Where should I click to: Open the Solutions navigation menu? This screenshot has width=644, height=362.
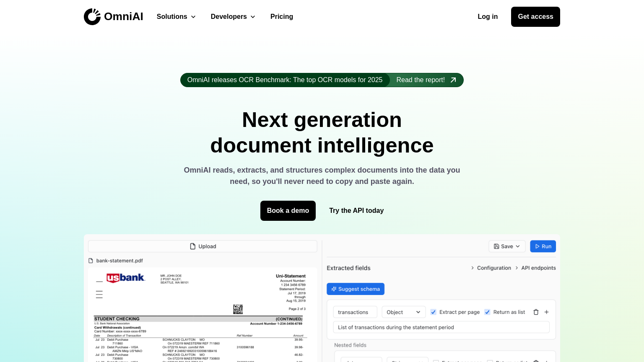point(176,17)
